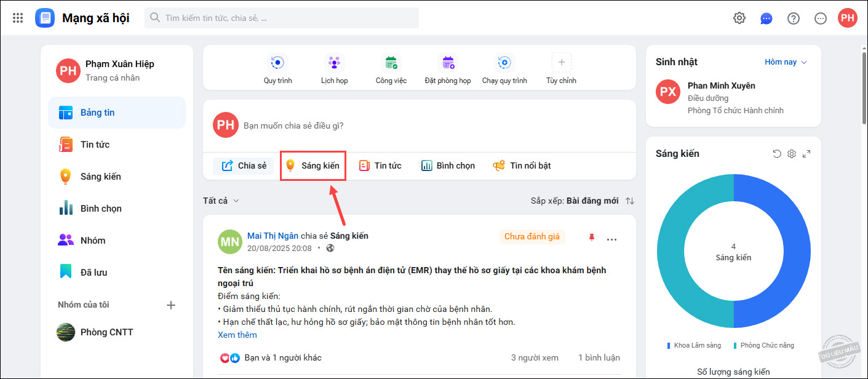Select Tin tức in the sidebar
868x379 pixels.
tap(117, 145)
